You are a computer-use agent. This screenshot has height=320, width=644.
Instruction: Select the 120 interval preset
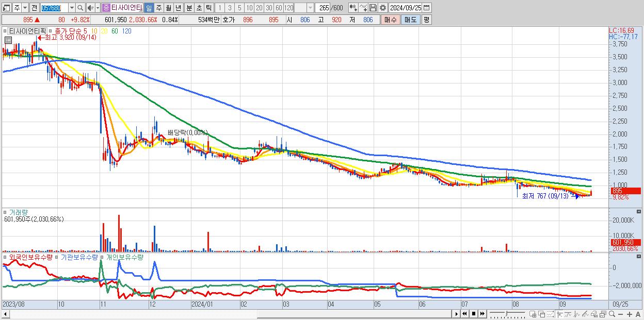(x=289, y=8)
